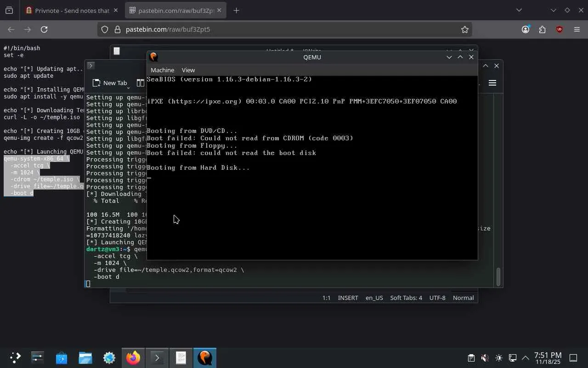Click the '#!/bin/bash' line on the pastebin page
The height and width of the screenshot is (368, 588).
[22, 48]
